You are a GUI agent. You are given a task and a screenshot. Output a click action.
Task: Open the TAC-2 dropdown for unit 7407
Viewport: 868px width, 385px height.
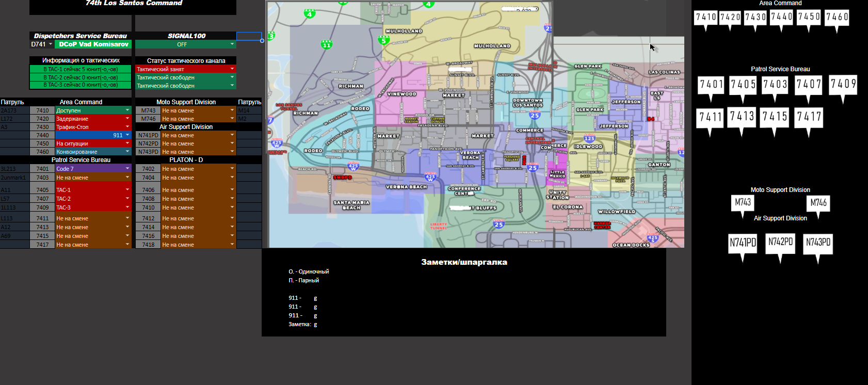[127, 198]
